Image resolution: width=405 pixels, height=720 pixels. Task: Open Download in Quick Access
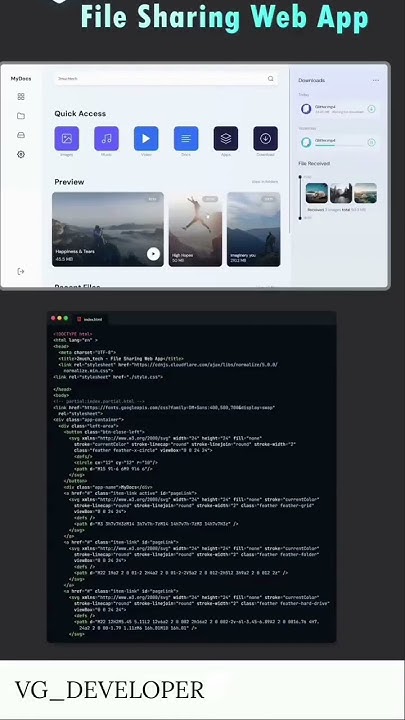point(265,138)
